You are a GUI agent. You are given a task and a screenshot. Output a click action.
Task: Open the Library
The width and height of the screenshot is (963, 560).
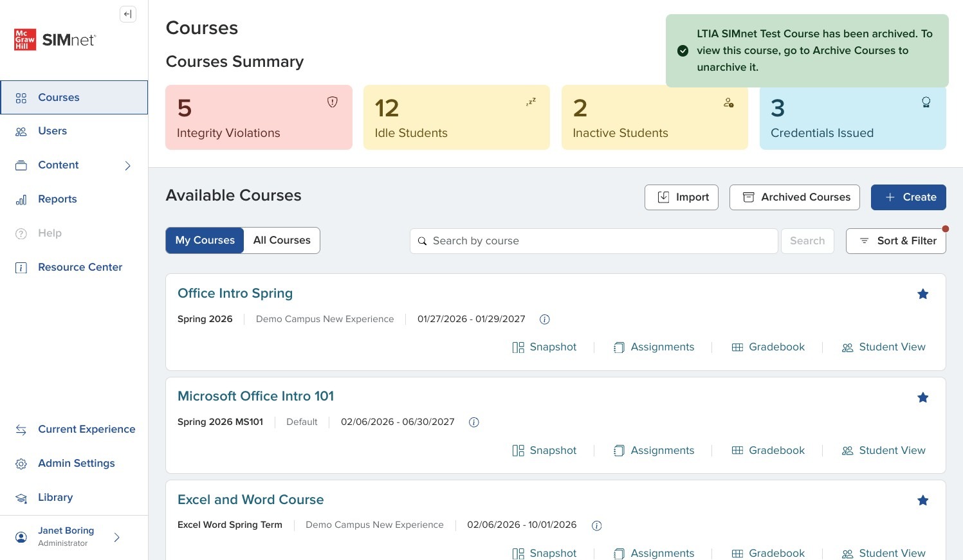(x=74, y=498)
